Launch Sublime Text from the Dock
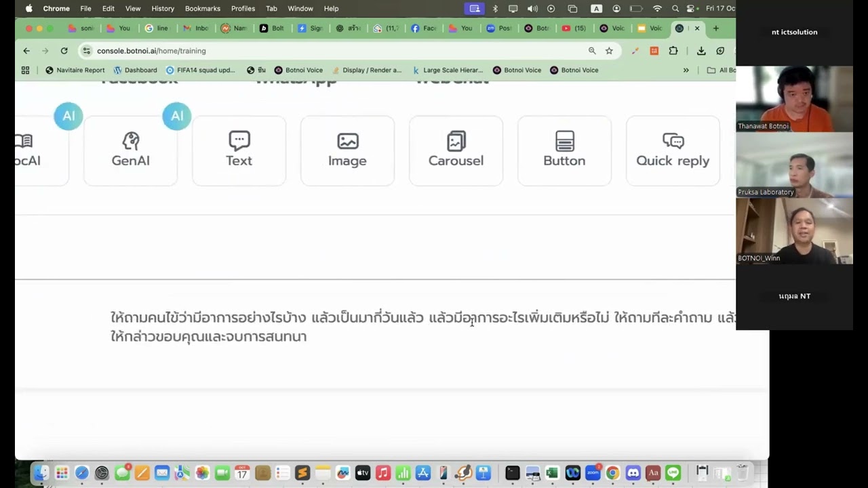The width and height of the screenshot is (868, 488). point(302,473)
